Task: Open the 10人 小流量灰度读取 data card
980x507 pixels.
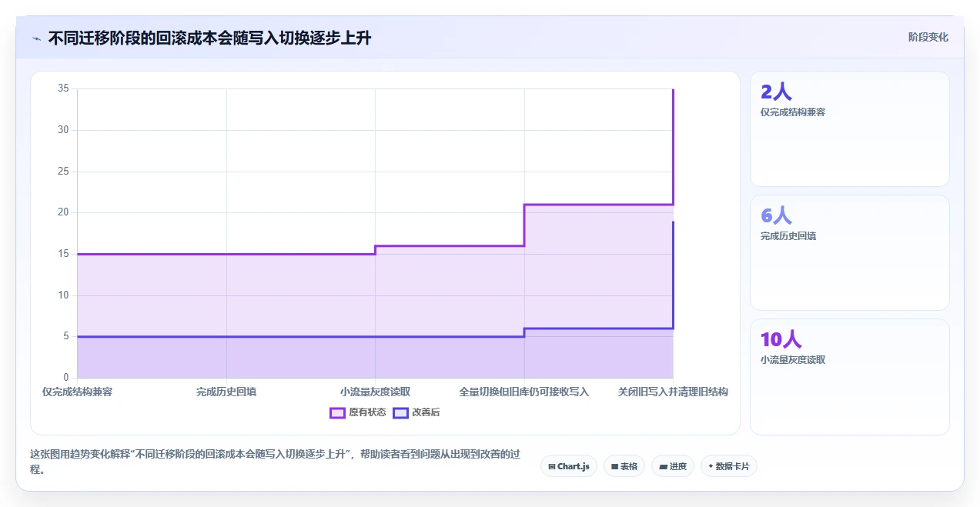Action: click(x=850, y=377)
